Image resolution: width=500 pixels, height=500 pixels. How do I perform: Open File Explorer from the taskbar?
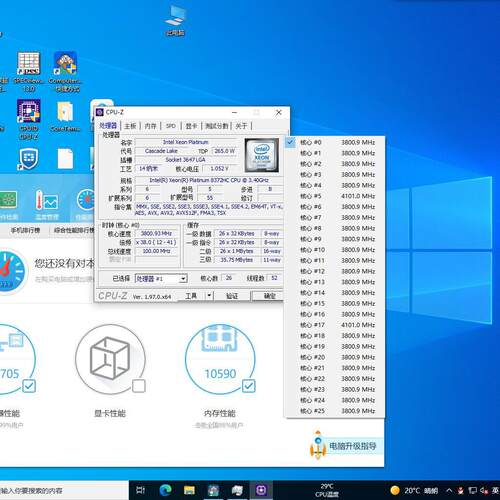click(189, 490)
